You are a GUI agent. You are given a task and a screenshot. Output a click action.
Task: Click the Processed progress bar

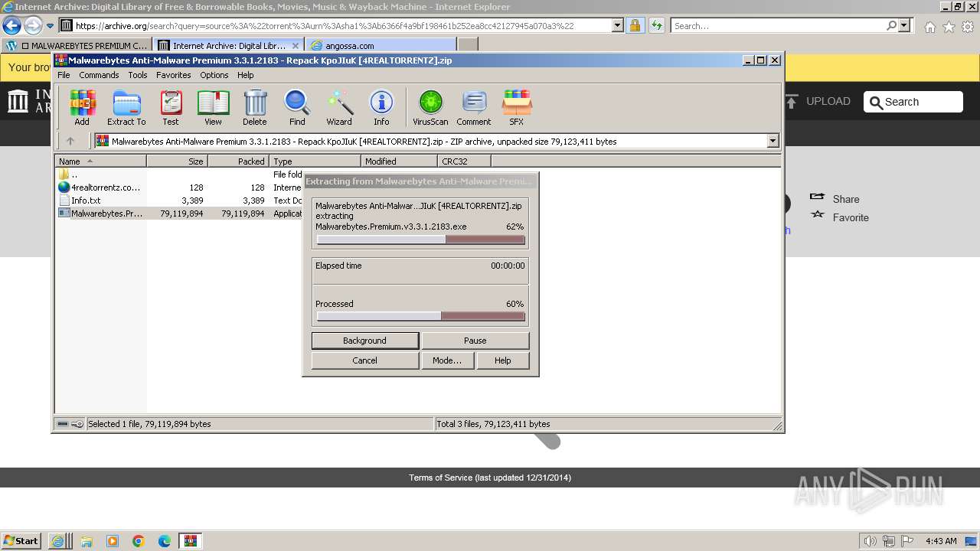[420, 316]
